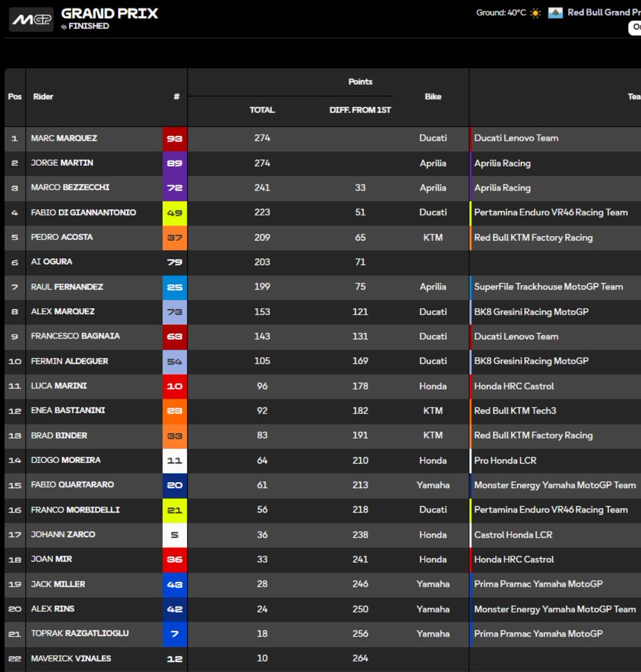Click the Ground: 40°C temperature text

coord(501,12)
